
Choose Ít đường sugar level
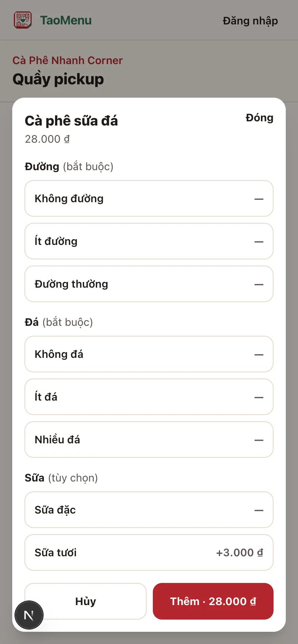click(x=149, y=241)
